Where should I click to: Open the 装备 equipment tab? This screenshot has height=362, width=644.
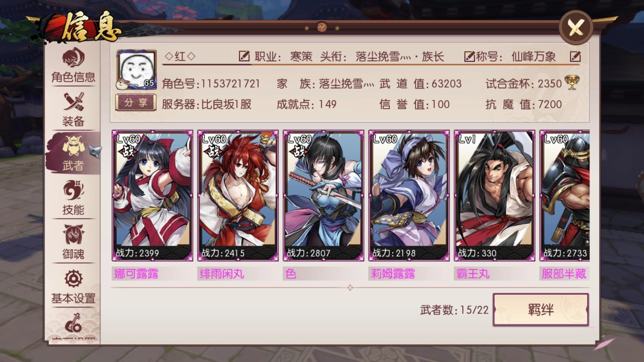(x=73, y=110)
